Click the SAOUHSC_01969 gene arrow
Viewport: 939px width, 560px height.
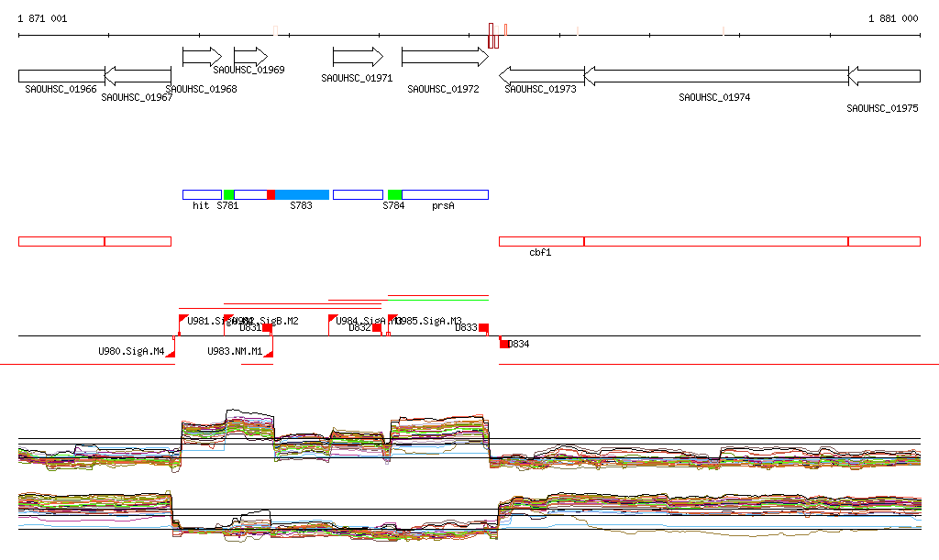click(x=251, y=57)
